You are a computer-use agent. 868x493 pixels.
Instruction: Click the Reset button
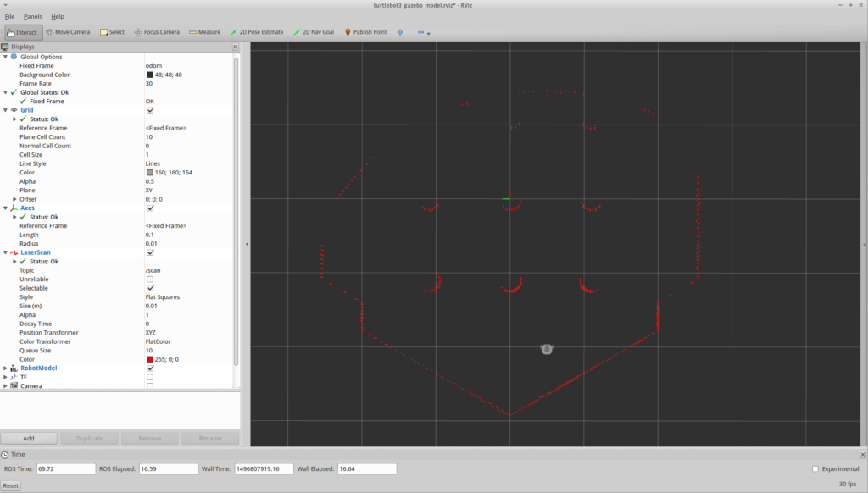tap(10, 485)
